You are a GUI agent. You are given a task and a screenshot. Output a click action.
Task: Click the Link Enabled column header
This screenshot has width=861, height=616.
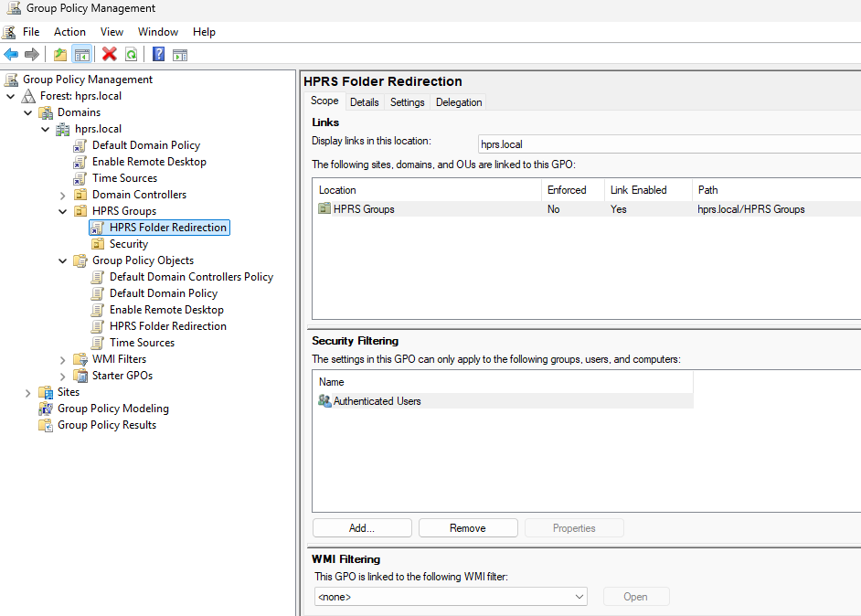[649, 190]
